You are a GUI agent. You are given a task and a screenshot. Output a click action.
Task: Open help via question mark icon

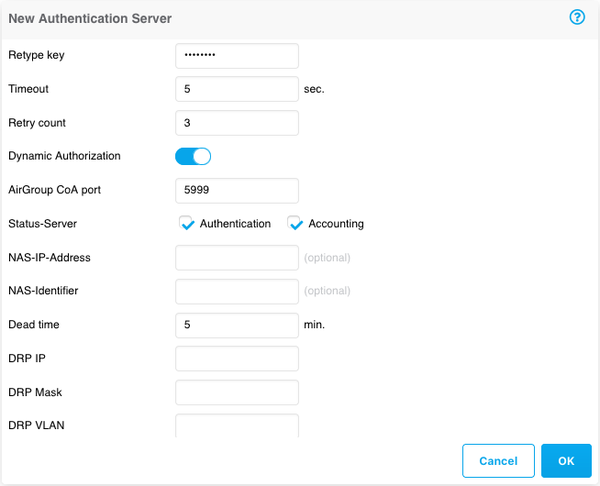pos(577,17)
